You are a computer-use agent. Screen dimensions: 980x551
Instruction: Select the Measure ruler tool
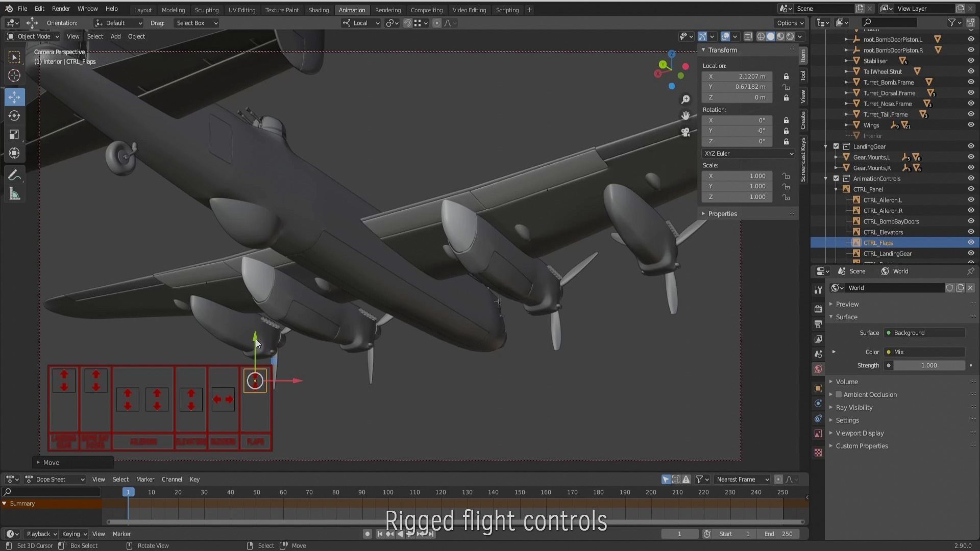tap(14, 194)
